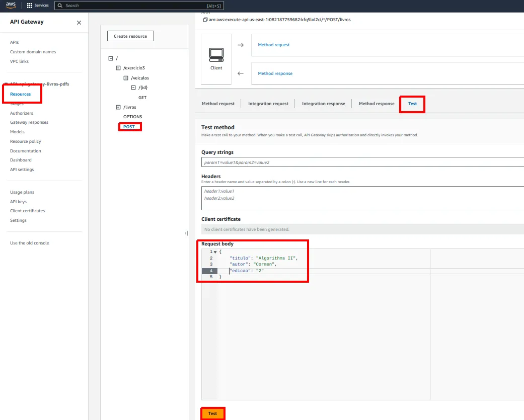Collapse the /exercicio3 resource node
The height and width of the screenshot is (420, 524).
click(118, 68)
